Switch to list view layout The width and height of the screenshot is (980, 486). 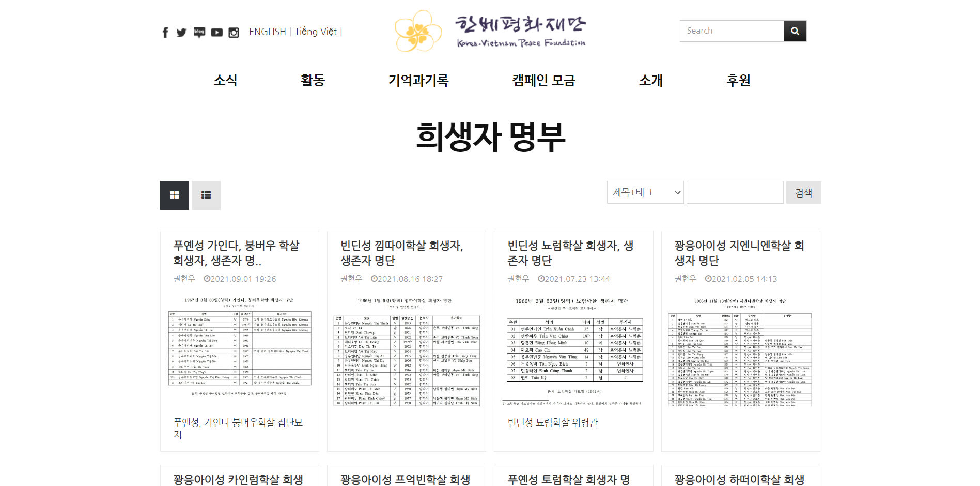(206, 195)
